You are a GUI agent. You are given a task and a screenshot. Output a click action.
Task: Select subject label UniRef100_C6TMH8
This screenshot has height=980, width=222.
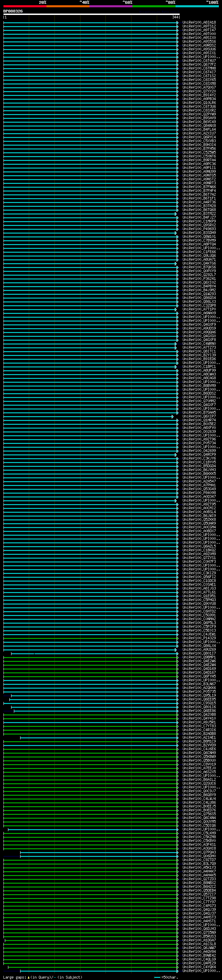pyautogui.click(x=199, y=68)
